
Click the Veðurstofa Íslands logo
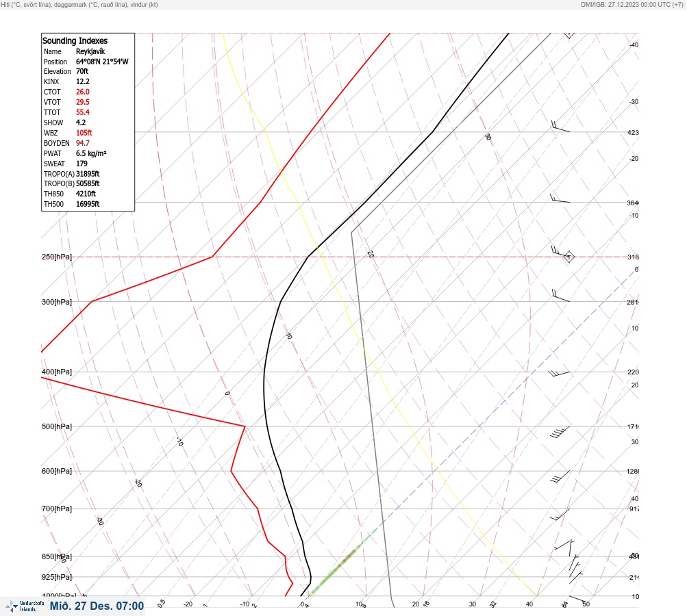point(25,606)
